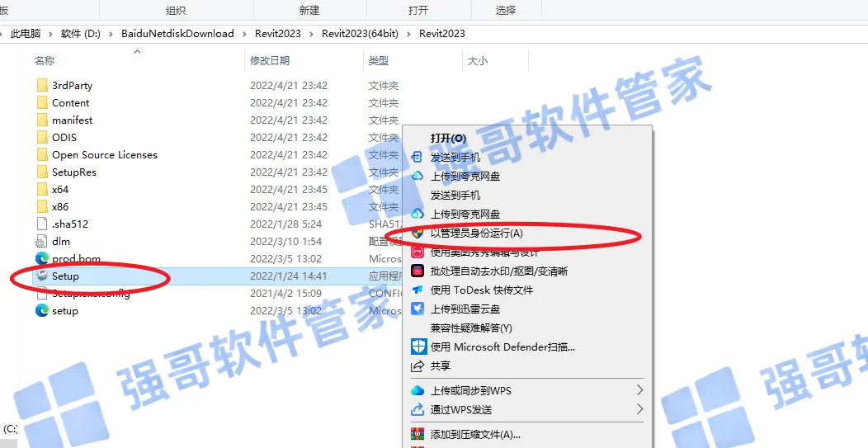Viewport: 868px width, 448px height.
Task: Click the 选择 ribbon group label
Action: [x=506, y=10]
